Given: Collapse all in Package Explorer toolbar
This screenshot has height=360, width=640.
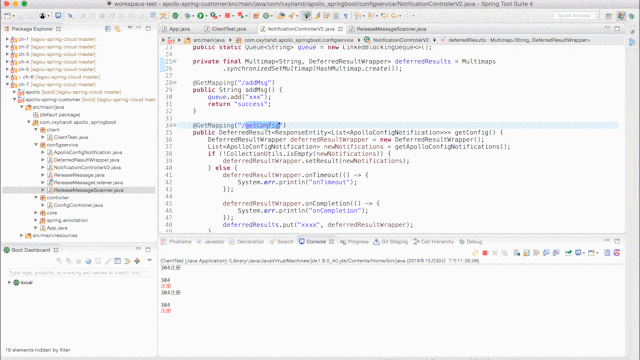Looking at the screenshot, I should (x=108, y=29).
